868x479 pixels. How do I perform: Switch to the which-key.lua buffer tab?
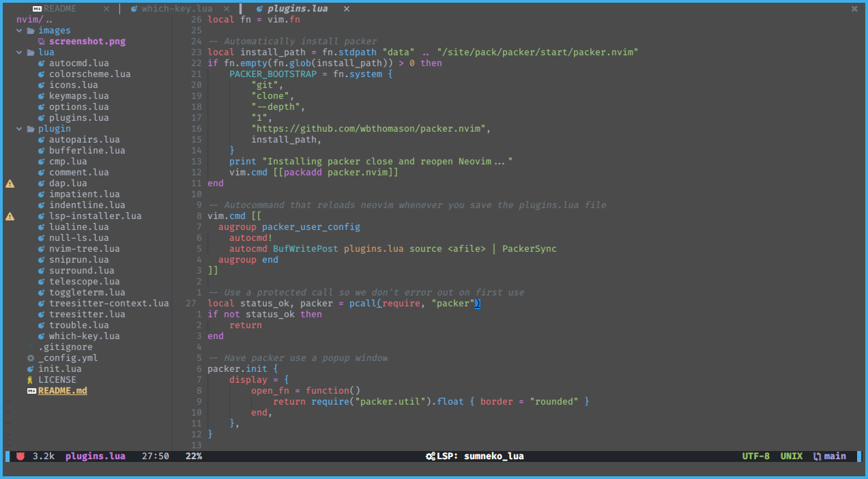[x=177, y=9]
